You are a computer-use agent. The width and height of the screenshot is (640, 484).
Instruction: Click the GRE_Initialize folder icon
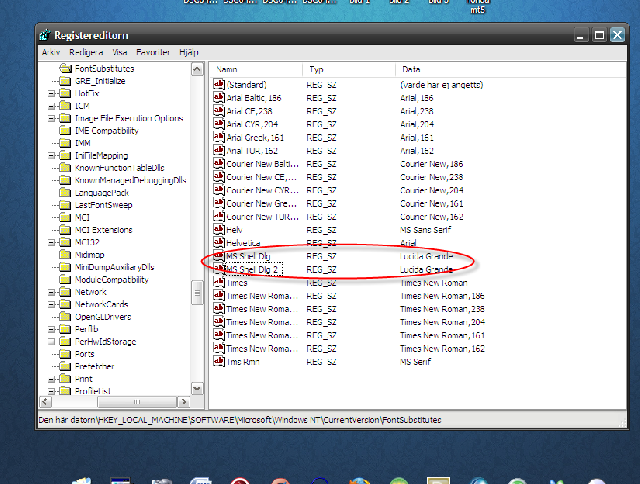point(65,81)
